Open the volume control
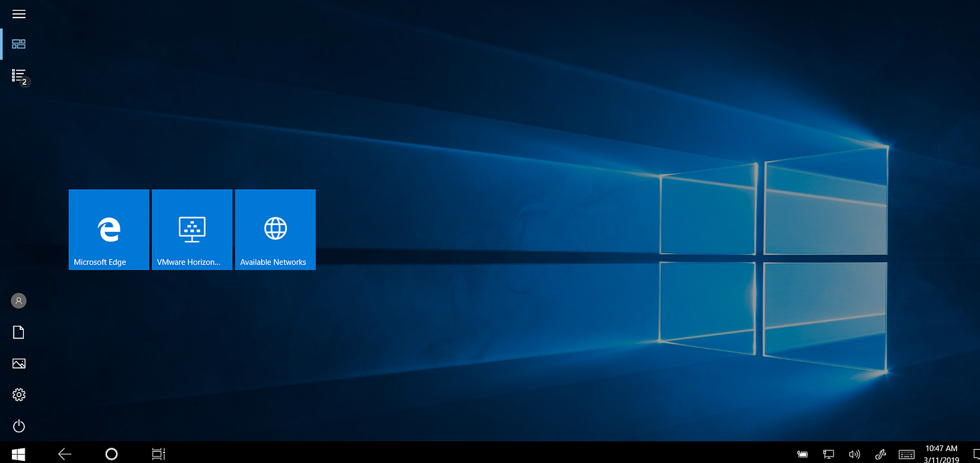 pos(854,453)
